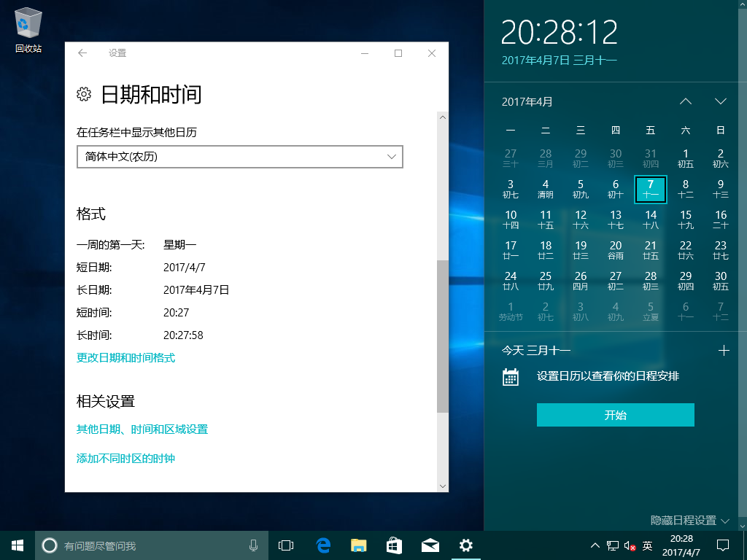
Task: Launch Microsoft Edge from the taskbar
Action: coord(322,545)
